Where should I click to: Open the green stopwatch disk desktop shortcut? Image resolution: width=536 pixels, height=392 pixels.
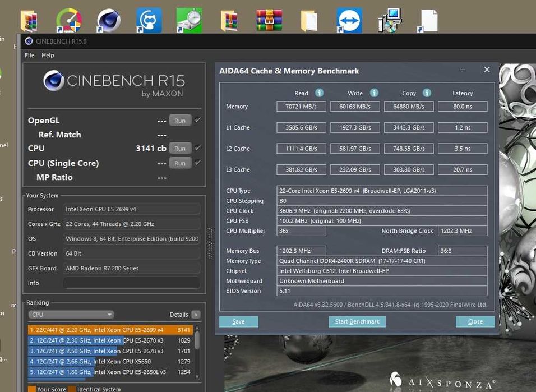[x=189, y=21]
